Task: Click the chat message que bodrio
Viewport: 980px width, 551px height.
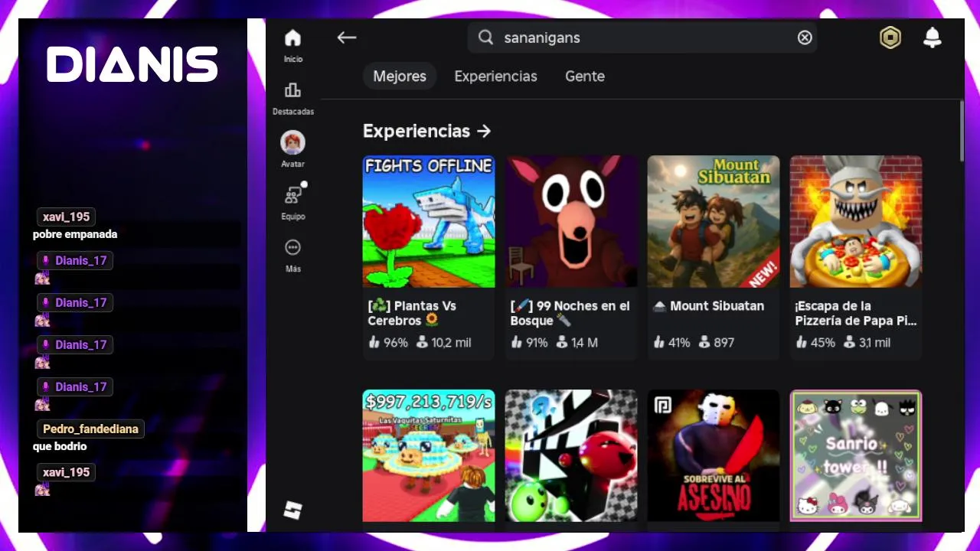Action: tap(60, 446)
